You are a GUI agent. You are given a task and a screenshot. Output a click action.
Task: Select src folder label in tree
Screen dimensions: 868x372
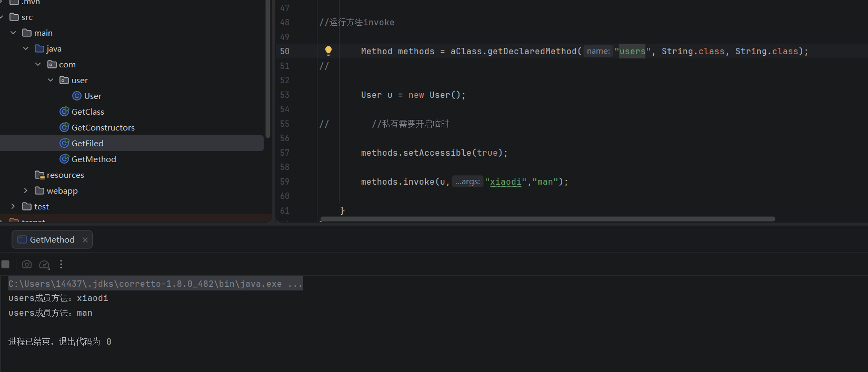coord(27,17)
